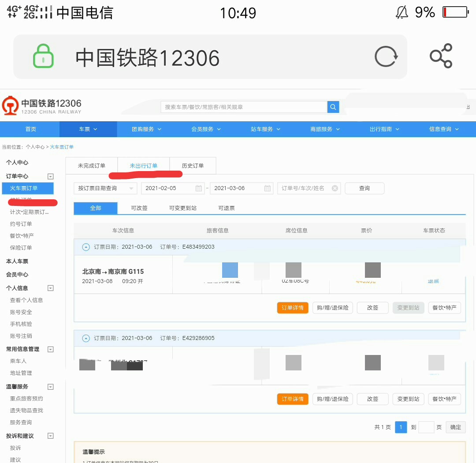Open 计次•定期票订单 in sidebar
This screenshot has width=476, height=463.
(30, 212)
